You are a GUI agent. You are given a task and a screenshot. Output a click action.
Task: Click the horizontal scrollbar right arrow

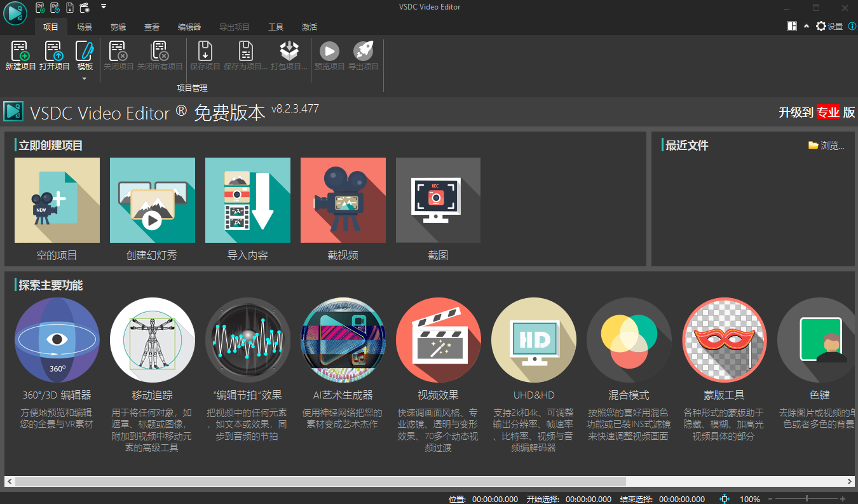(848, 482)
